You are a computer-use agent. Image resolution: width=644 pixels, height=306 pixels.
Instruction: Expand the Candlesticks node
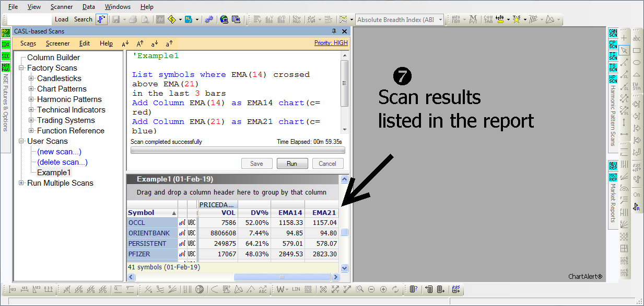point(31,78)
